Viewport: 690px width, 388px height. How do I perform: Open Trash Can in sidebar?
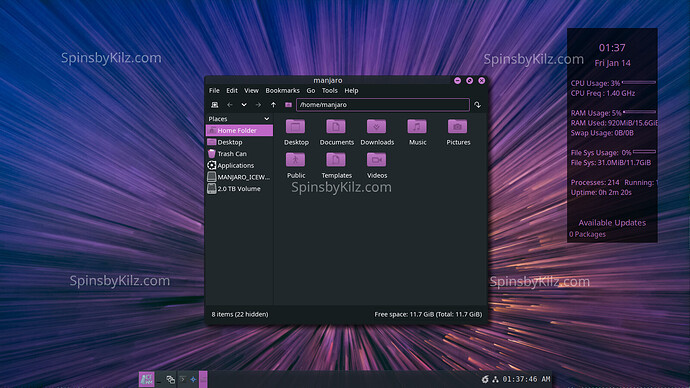(239, 154)
